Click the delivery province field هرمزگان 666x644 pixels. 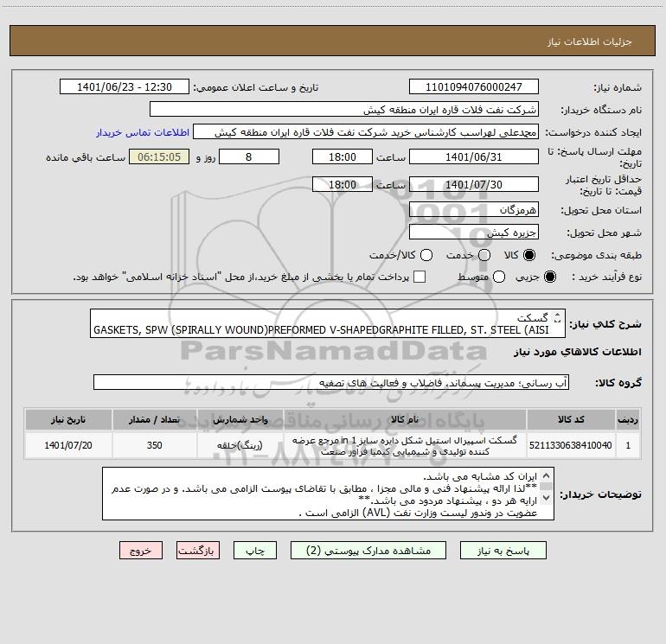point(474,209)
